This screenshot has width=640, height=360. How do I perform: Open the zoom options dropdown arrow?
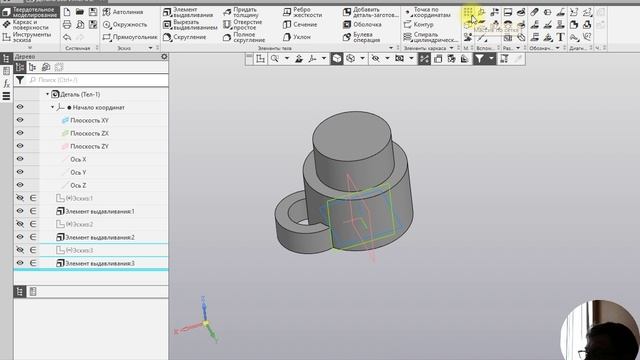click(287, 59)
